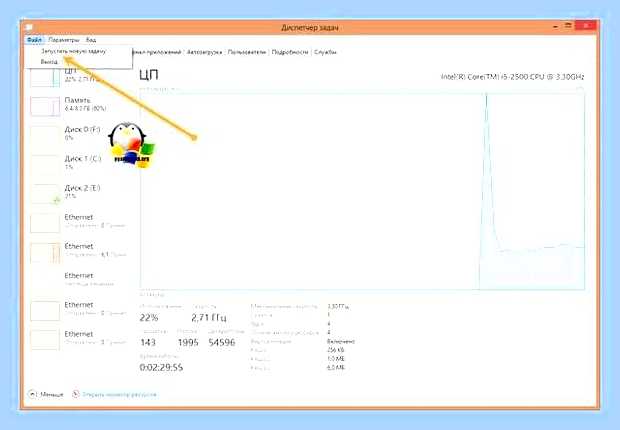
Task: Minimize the Диспетчер задач window
Action: [556, 26]
